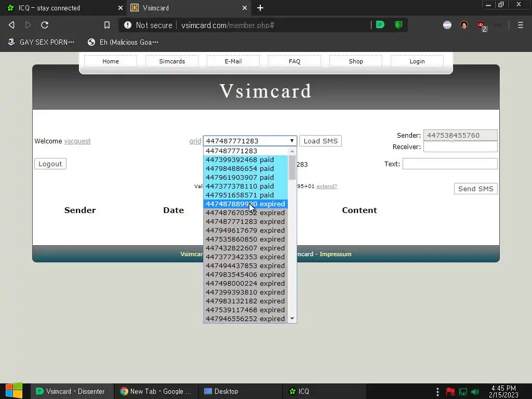This screenshot has height=399, width=532.
Task: Collapse the phone number dropdown arrow
Action: (291, 141)
